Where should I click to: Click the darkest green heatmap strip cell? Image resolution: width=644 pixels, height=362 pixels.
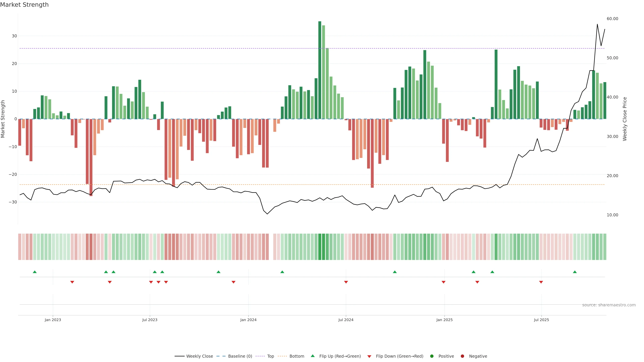(x=320, y=247)
